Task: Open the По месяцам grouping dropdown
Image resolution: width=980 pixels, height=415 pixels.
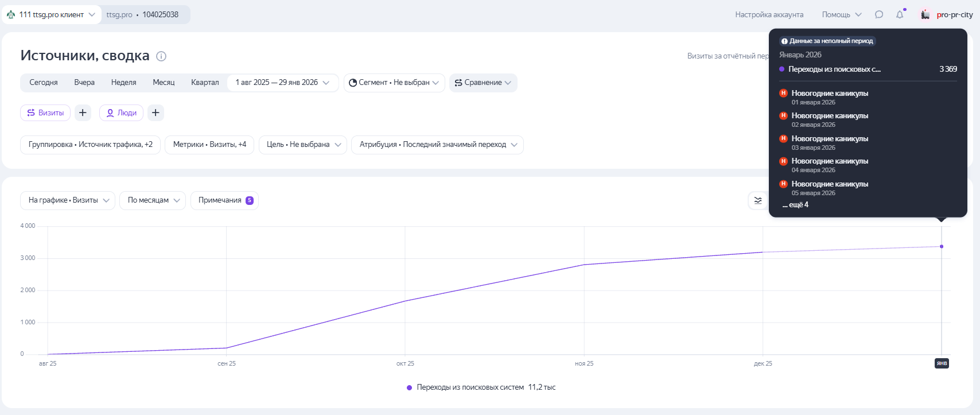Action: 153,200
